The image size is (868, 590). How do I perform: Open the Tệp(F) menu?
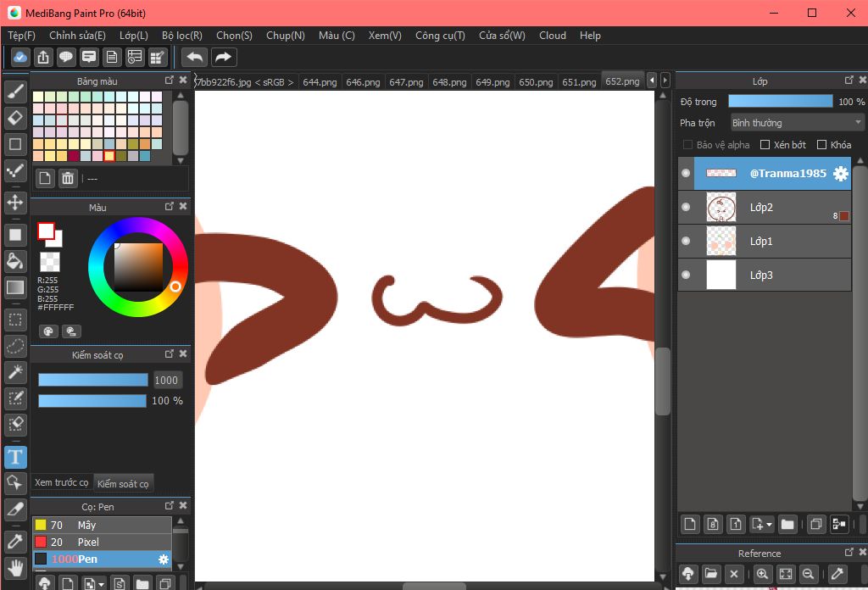(21, 36)
